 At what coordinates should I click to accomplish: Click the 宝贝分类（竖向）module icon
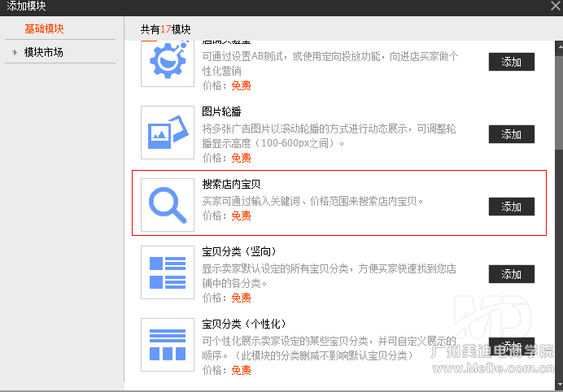(x=168, y=272)
